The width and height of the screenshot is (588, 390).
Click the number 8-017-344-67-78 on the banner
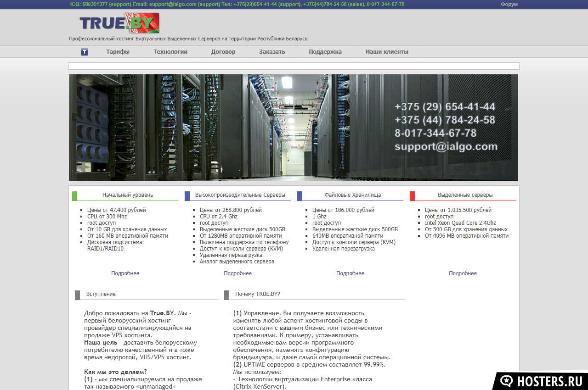(x=435, y=134)
